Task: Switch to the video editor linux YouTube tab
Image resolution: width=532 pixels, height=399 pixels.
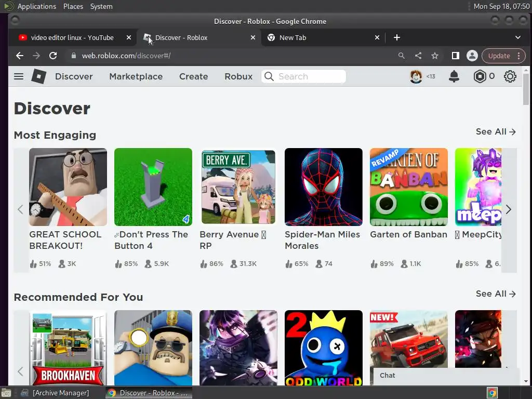Action: click(x=72, y=37)
